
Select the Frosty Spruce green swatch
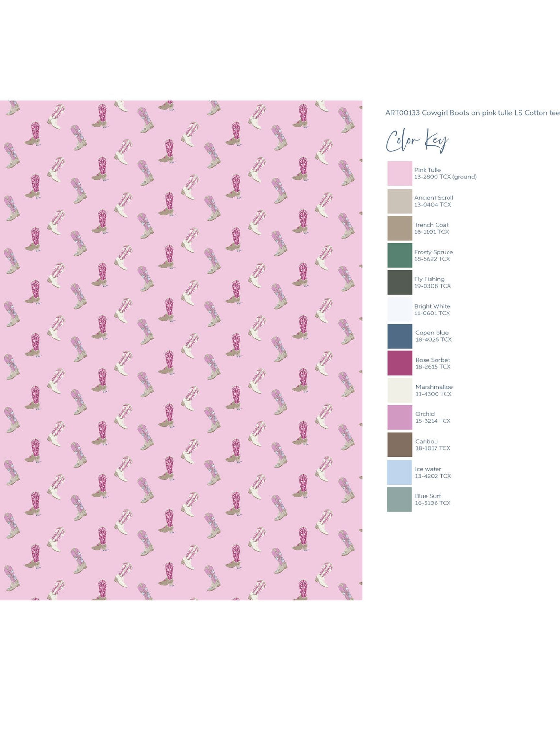pos(399,255)
